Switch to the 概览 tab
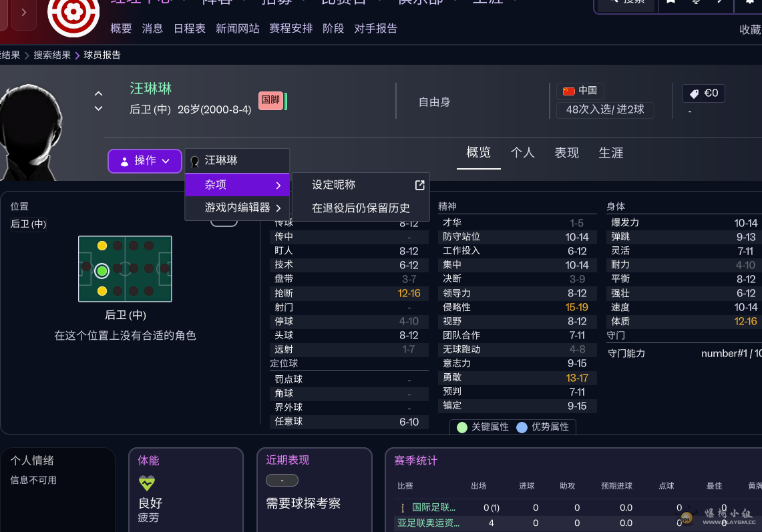Viewport: 762px width, 532px height. click(479, 153)
